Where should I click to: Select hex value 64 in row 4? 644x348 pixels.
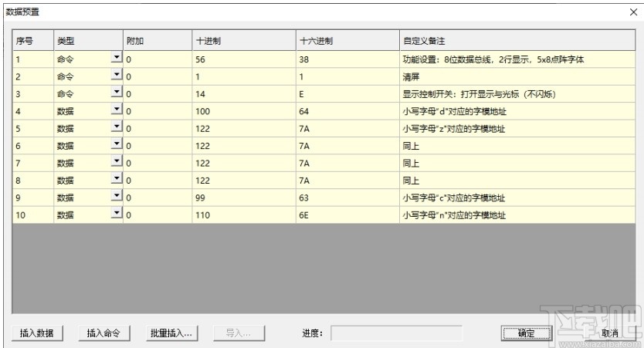[x=347, y=111]
